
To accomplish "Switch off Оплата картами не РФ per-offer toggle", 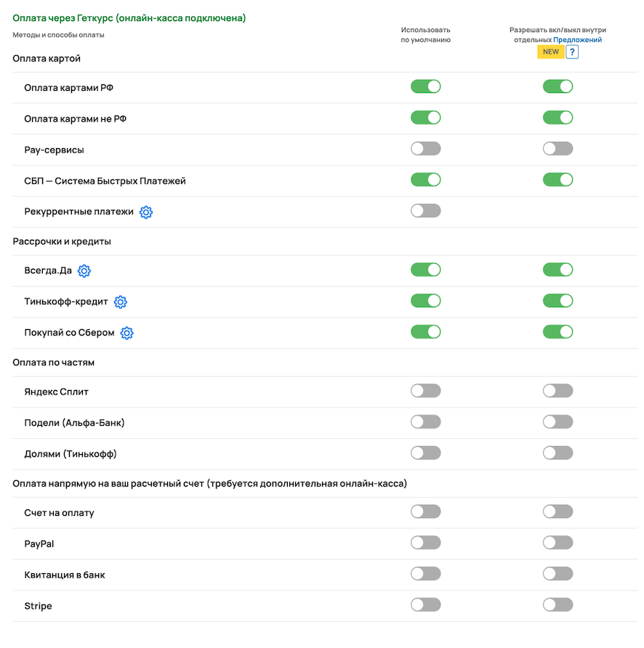I will (558, 118).
